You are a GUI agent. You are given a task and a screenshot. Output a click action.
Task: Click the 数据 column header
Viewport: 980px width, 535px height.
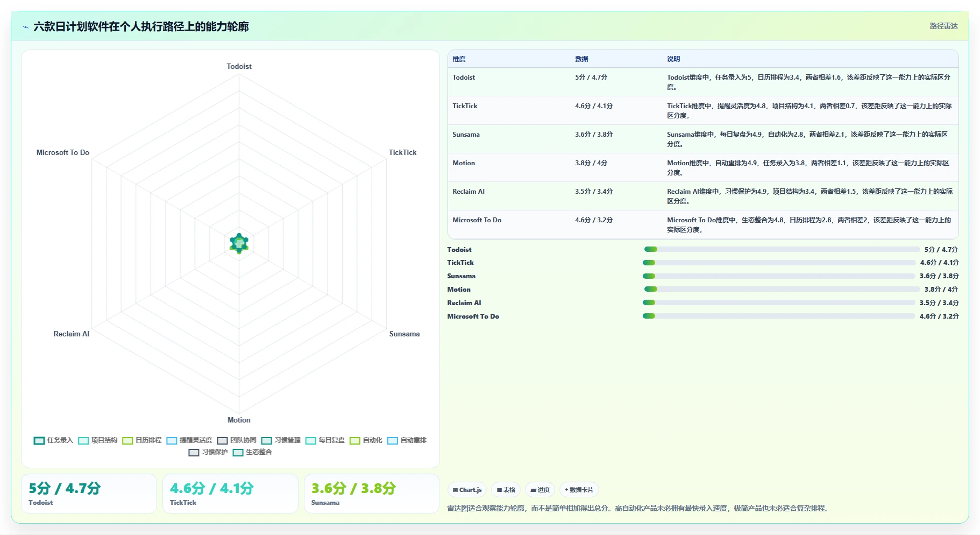(581, 59)
